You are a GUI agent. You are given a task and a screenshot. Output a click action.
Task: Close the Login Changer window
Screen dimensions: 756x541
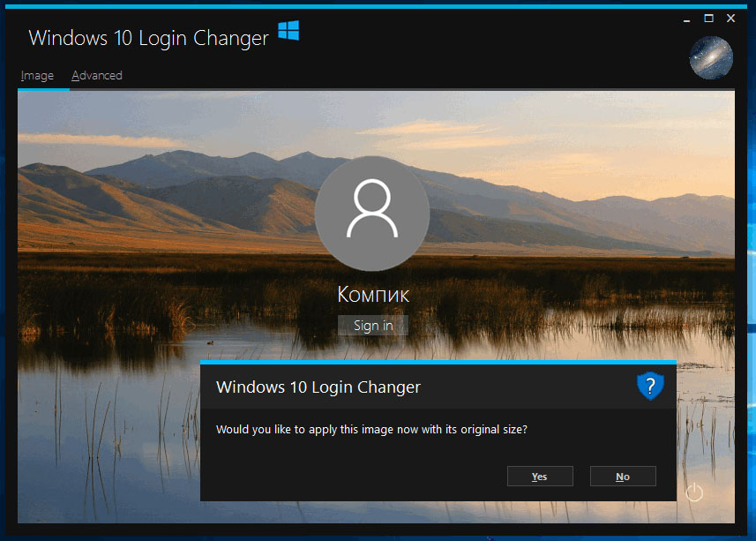click(731, 19)
